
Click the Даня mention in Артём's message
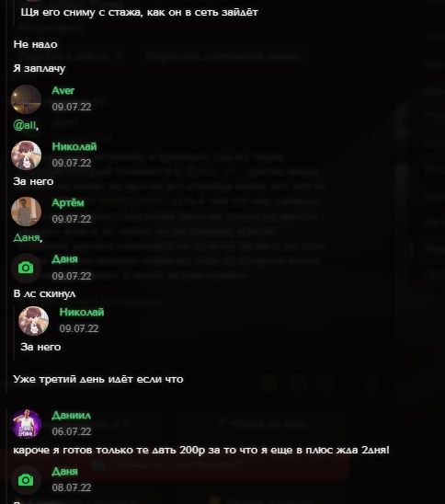pos(27,237)
